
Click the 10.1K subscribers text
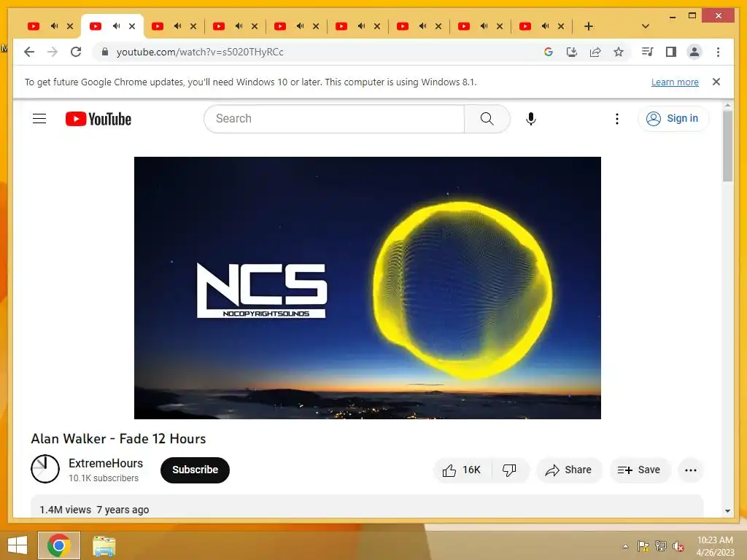104,478
